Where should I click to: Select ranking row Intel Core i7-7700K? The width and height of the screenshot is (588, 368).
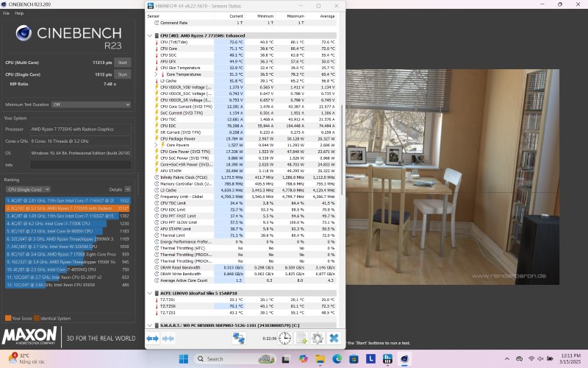[x=68, y=224]
